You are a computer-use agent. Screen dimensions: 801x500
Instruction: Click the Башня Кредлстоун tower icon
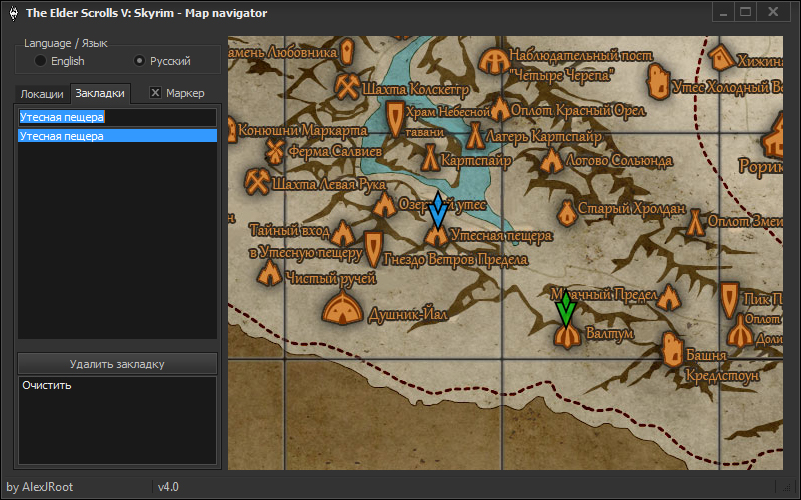pos(673,349)
